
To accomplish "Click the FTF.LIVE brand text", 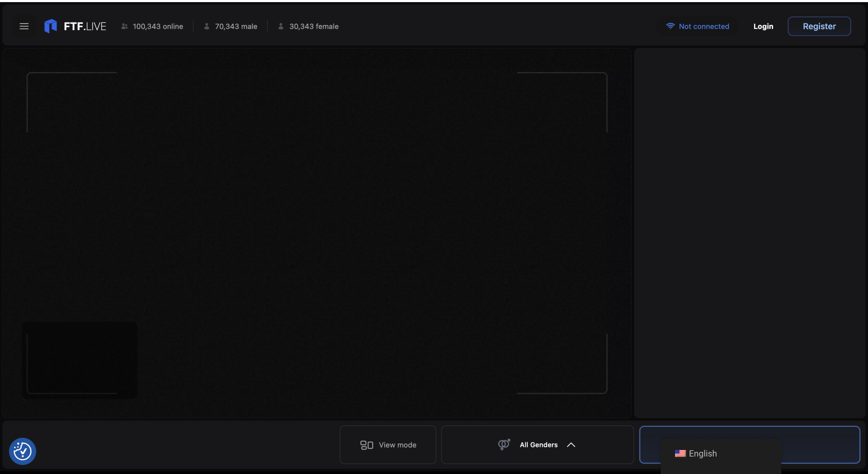I will click(x=85, y=26).
